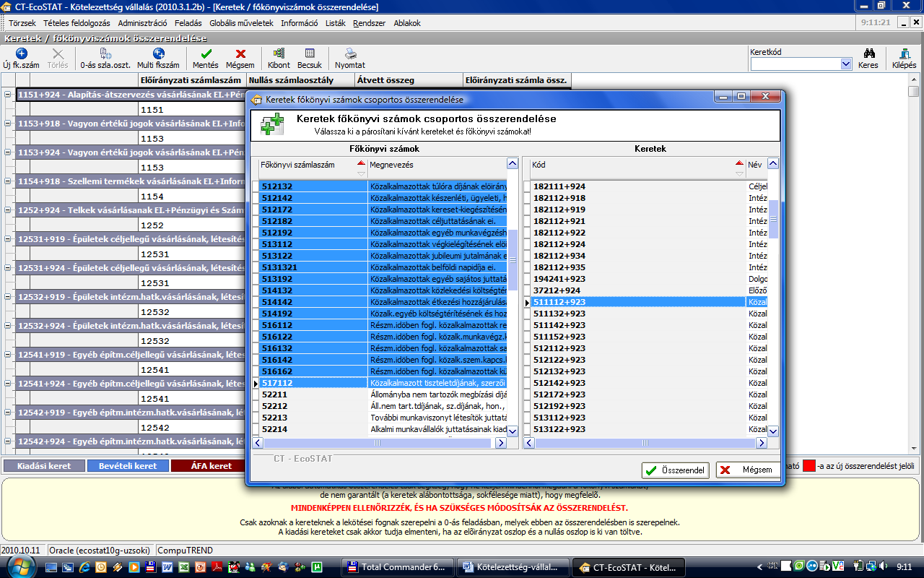Open Word from the quick launch bar
Viewport: 924px width, 578px height.
[167, 568]
